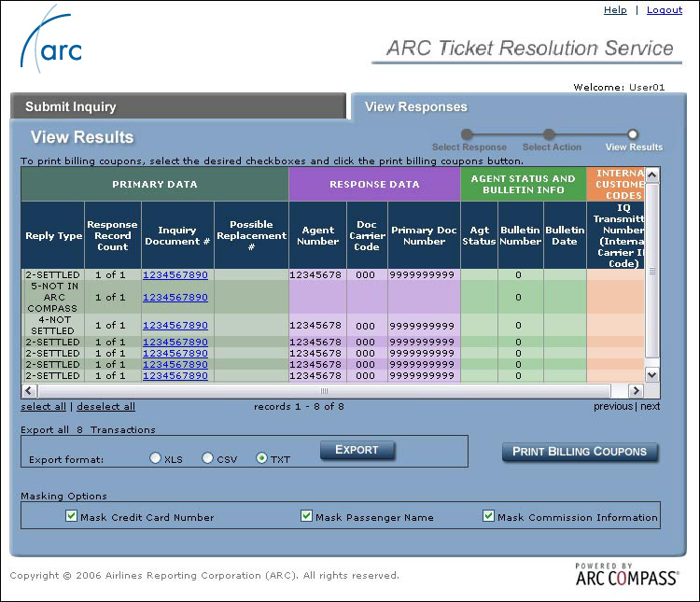Screen dimensions: 700x602
Task: Toggle the Mask Passenger Name checkbox
Action: (x=306, y=516)
